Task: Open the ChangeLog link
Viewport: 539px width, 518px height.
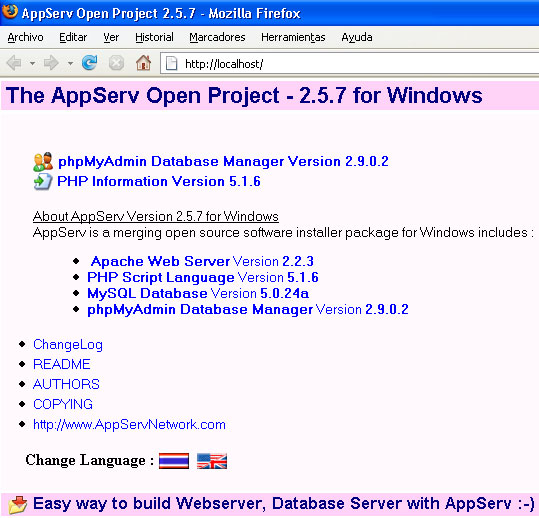Action: [68, 345]
